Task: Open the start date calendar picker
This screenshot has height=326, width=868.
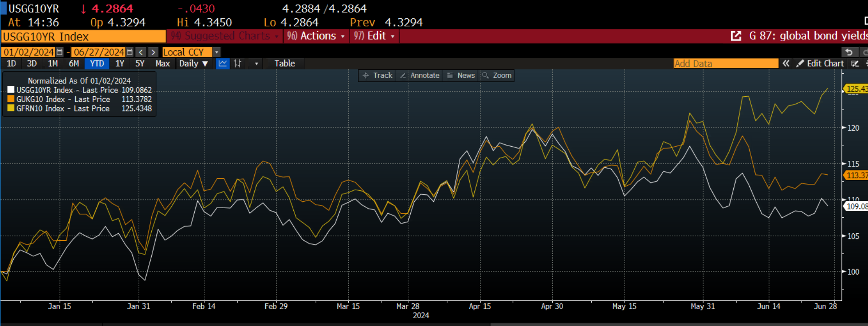Action: [x=60, y=52]
